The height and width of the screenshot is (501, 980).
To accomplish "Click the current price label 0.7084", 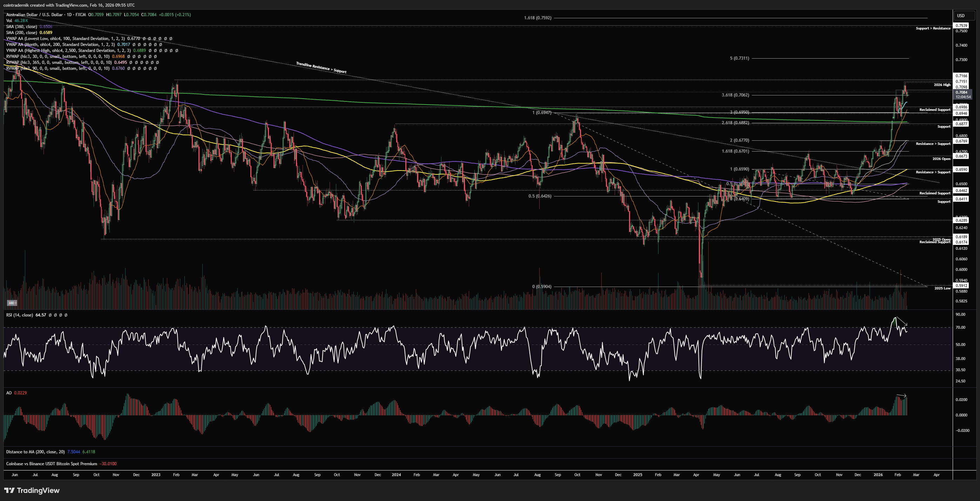I will point(961,92).
